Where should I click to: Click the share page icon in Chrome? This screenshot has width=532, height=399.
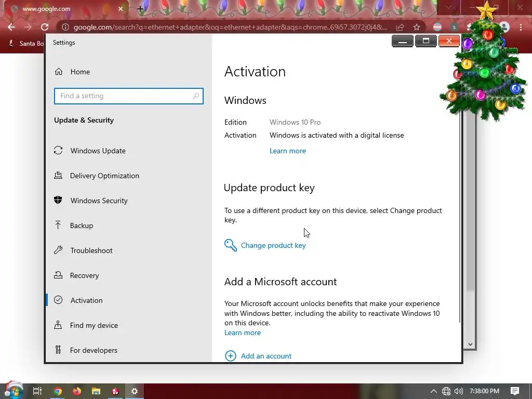pyautogui.click(x=400, y=27)
